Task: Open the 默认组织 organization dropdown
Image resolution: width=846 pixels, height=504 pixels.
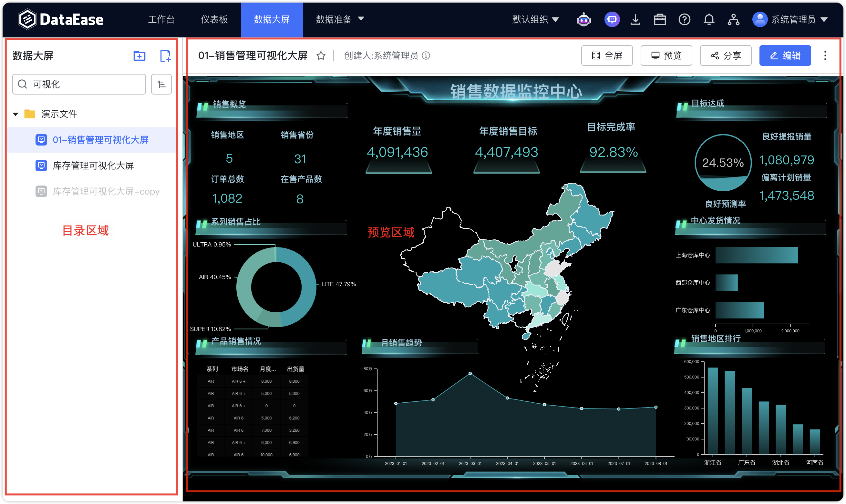Action: [535, 19]
